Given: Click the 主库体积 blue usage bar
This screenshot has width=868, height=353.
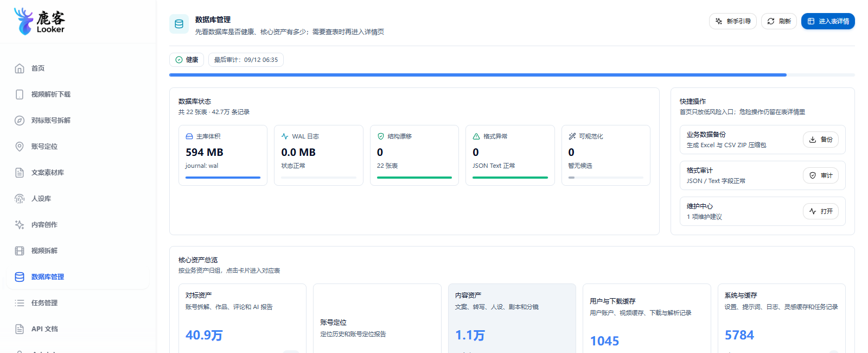Looking at the screenshot, I should coord(223,178).
